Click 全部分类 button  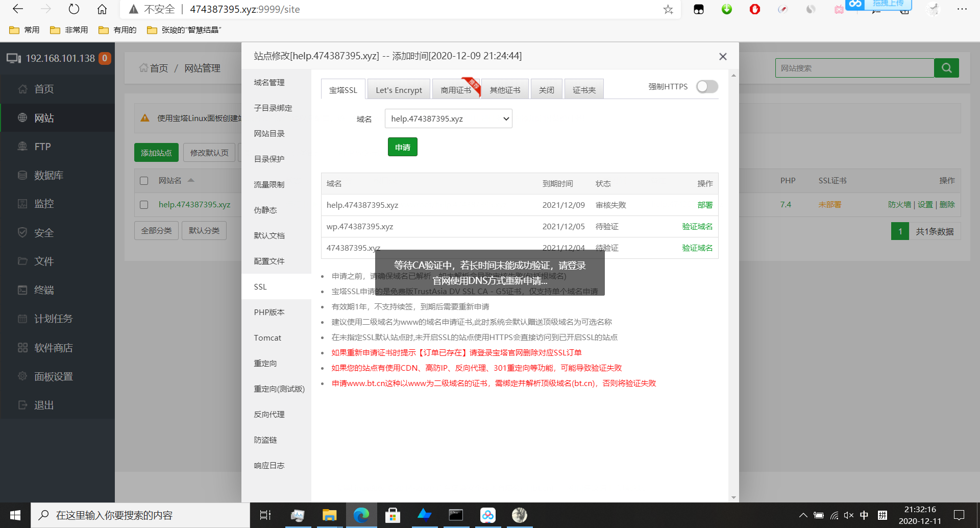(x=156, y=230)
